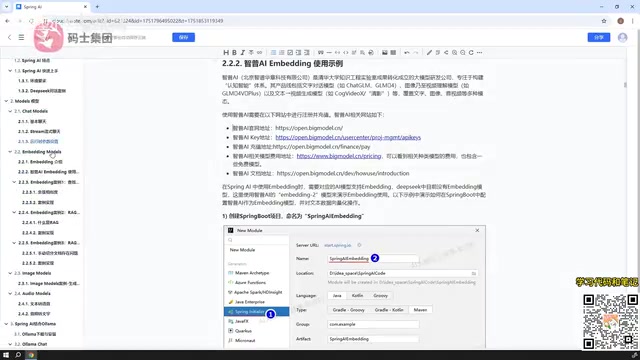The width and height of the screenshot is (640, 360).
Task: Insert an image using the picture icon
Action: coord(384,52)
